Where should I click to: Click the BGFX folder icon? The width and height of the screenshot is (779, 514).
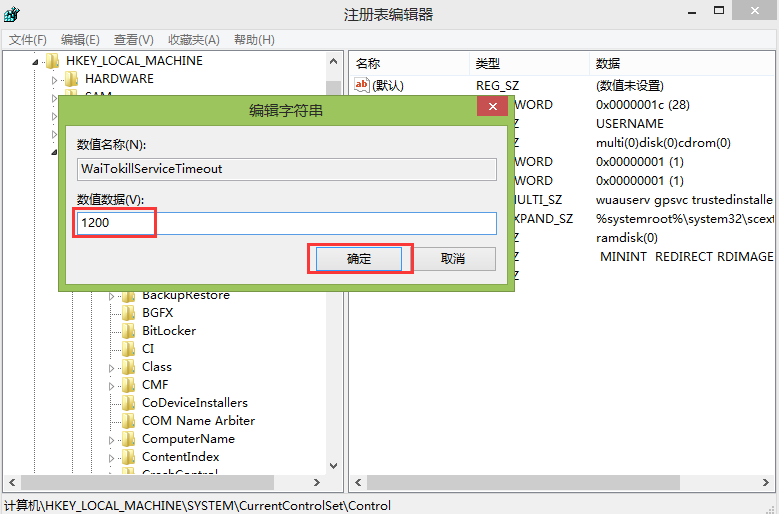128,313
